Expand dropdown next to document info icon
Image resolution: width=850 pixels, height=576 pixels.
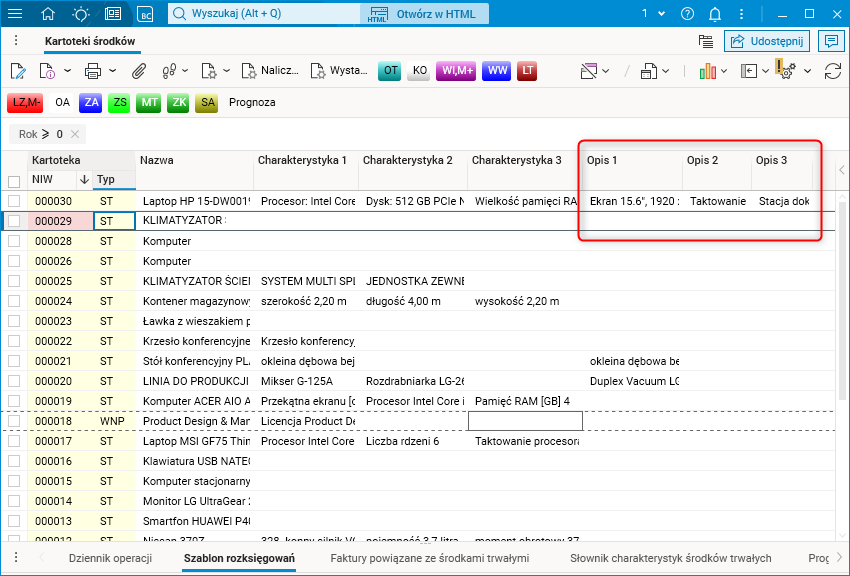coord(67,70)
